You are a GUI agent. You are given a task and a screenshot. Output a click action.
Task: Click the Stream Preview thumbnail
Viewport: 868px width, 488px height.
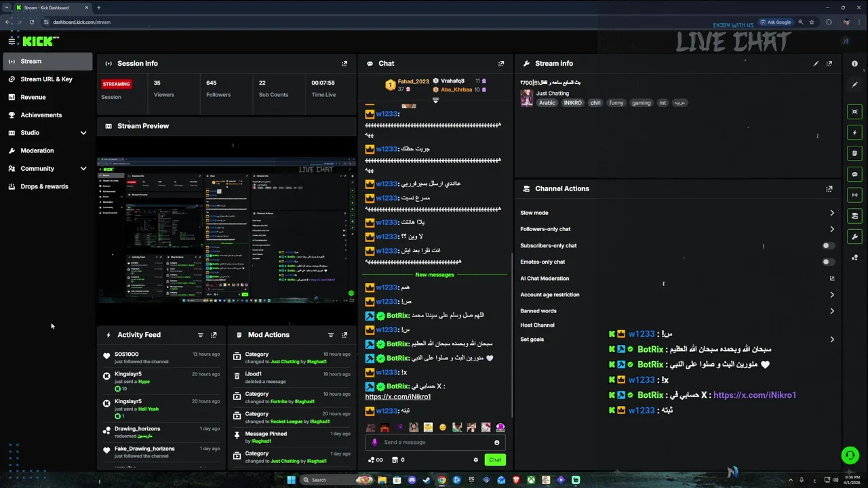coord(226,230)
